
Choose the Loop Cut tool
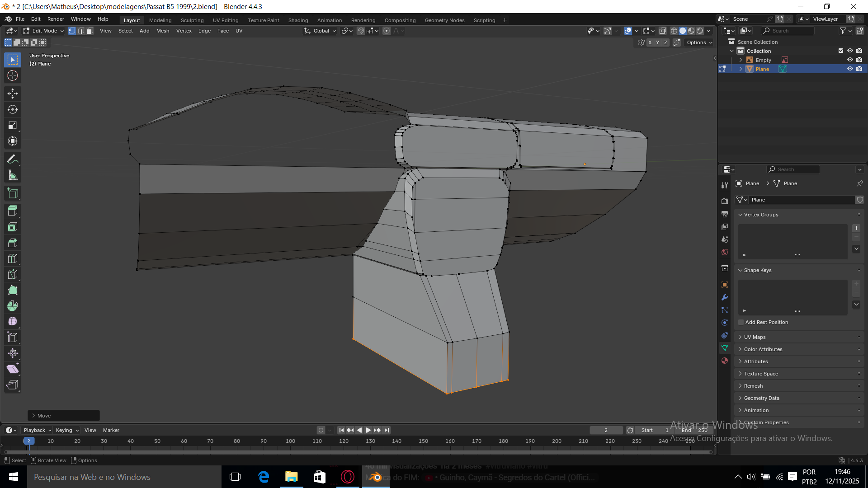pos(13,258)
